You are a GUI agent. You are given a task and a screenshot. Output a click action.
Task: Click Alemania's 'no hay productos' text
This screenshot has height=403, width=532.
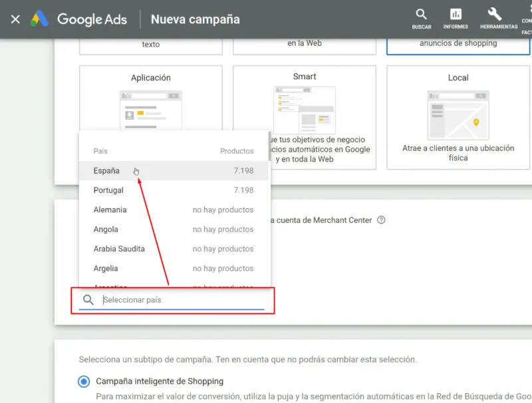click(x=223, y=210)
